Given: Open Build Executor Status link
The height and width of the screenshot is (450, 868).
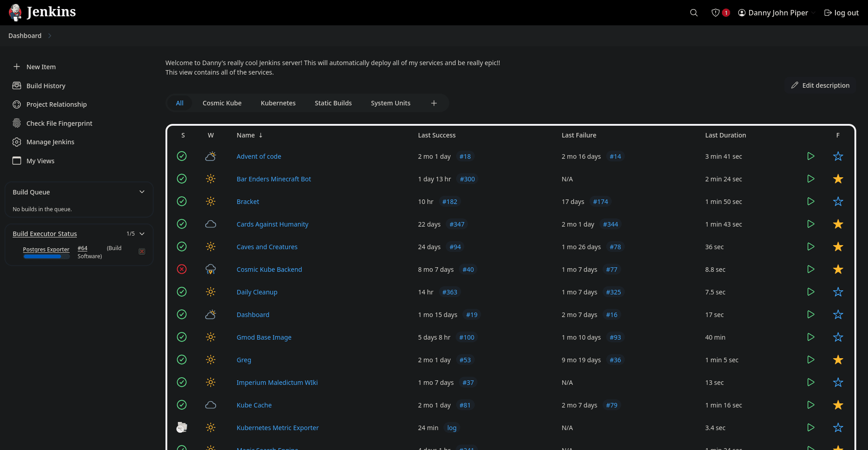Looking at the screenshot, I should pos(45,234).
